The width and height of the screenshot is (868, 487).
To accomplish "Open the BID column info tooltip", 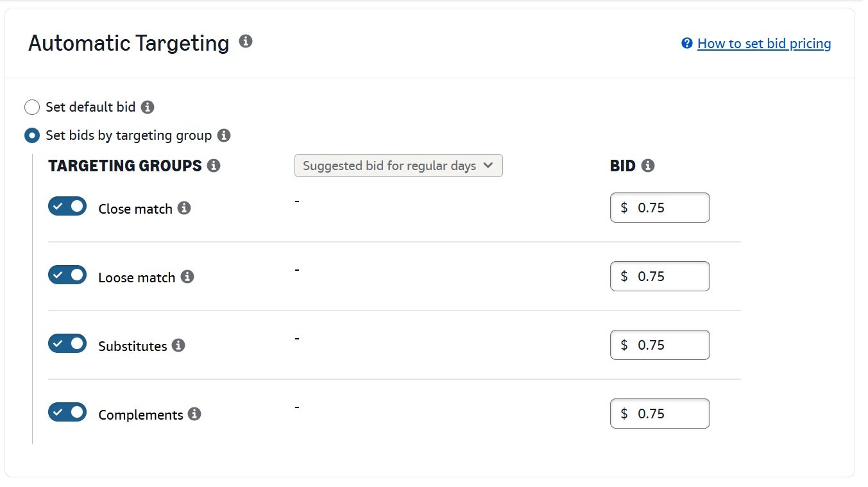I will click(x=648, y=165).
